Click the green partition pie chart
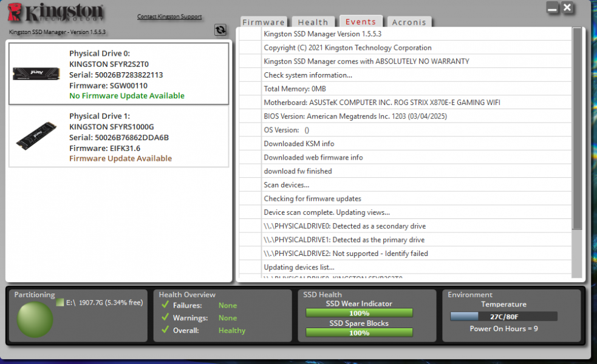597x364 pixels. coord(35,320)
